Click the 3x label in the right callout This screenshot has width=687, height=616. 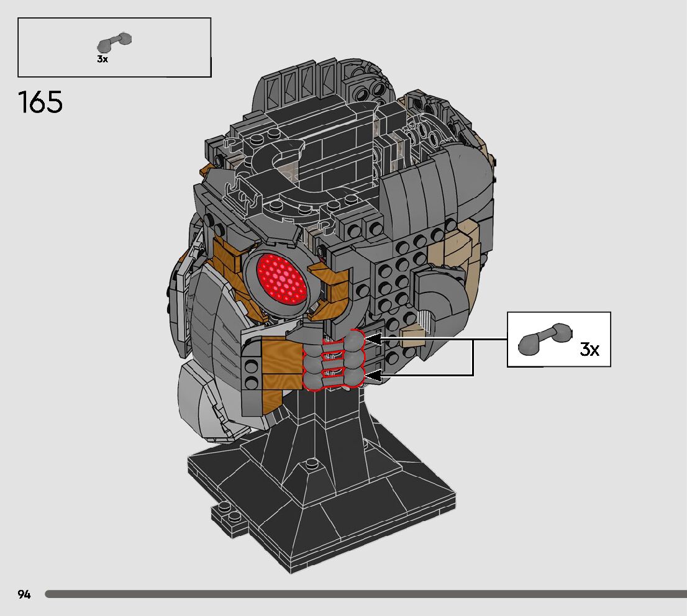pos(589,350)
